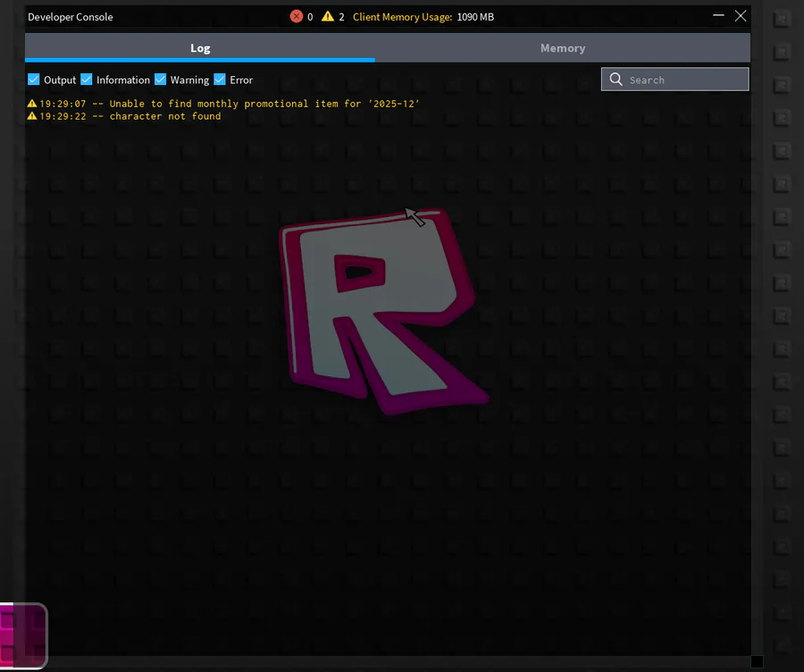Click the pink thumbnail in bottom-left corner
Viewport: 804px width, 672px height.
(23, 635)
